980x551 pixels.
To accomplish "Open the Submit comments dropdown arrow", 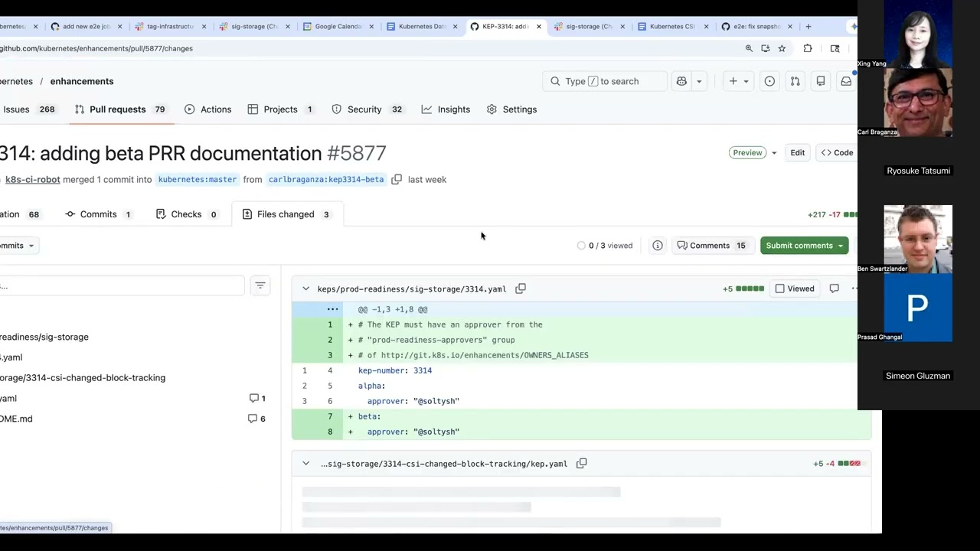I will pyautogui.click(x=841, y=246).
